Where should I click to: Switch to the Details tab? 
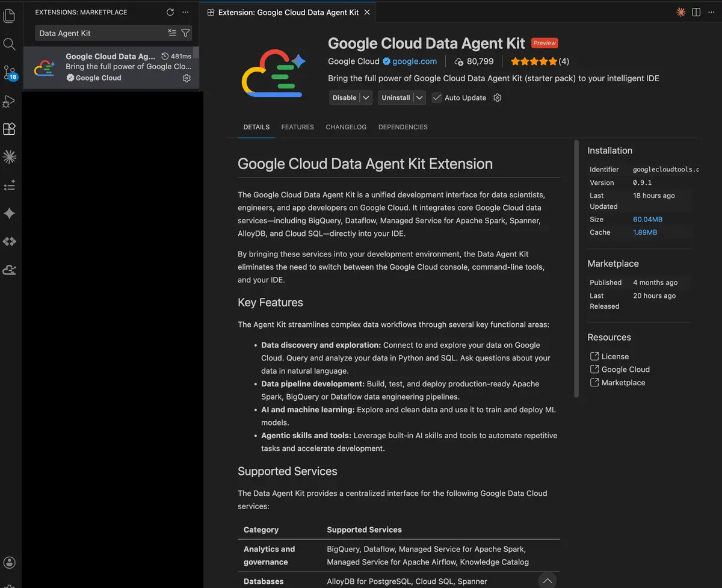coord(256,127)
